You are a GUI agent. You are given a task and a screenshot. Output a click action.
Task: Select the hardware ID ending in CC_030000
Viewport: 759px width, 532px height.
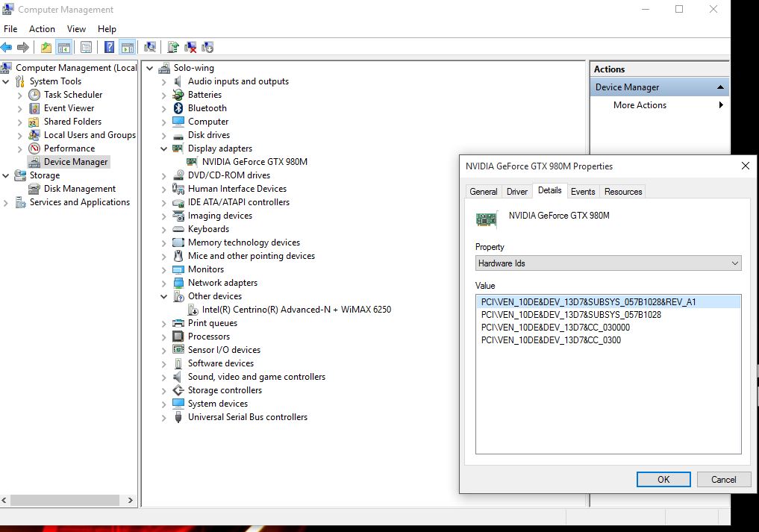(555, 328)
